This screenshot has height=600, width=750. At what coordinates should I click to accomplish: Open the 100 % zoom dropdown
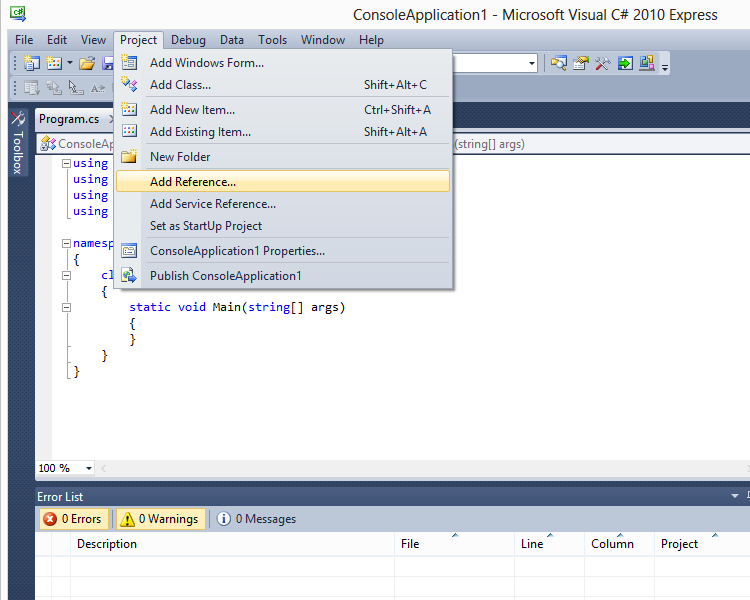pyautogui.click(x=89, y=468)
